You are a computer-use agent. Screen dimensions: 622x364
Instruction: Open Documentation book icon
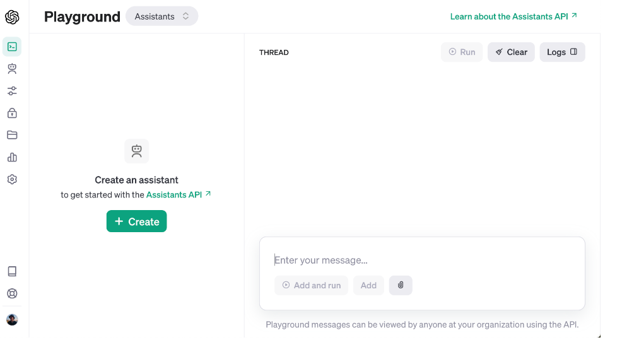tap(12, 271)
